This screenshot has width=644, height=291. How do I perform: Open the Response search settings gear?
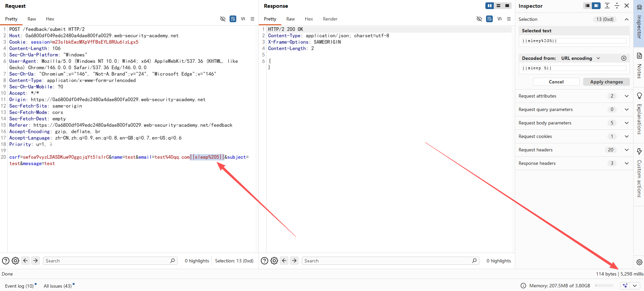[x=274, y=261]
